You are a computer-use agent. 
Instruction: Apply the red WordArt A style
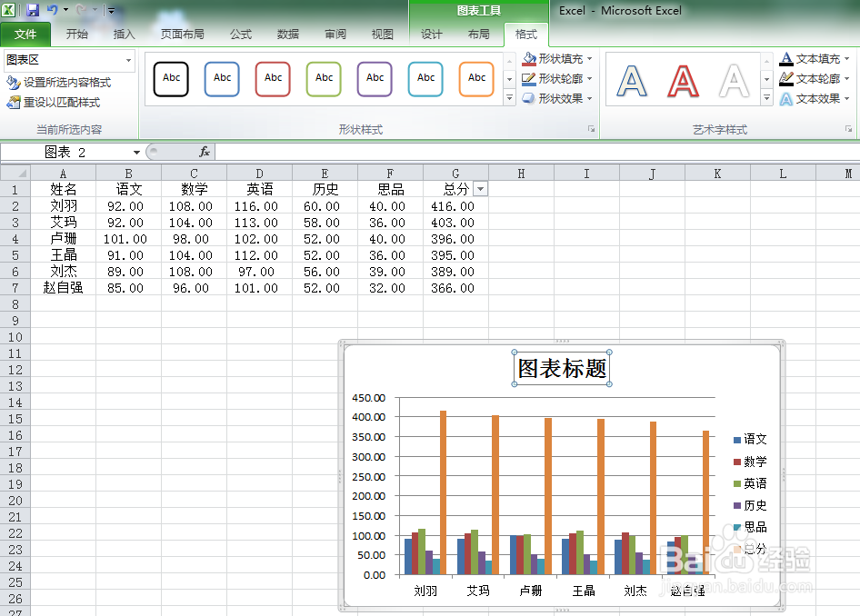click(683, 81)
